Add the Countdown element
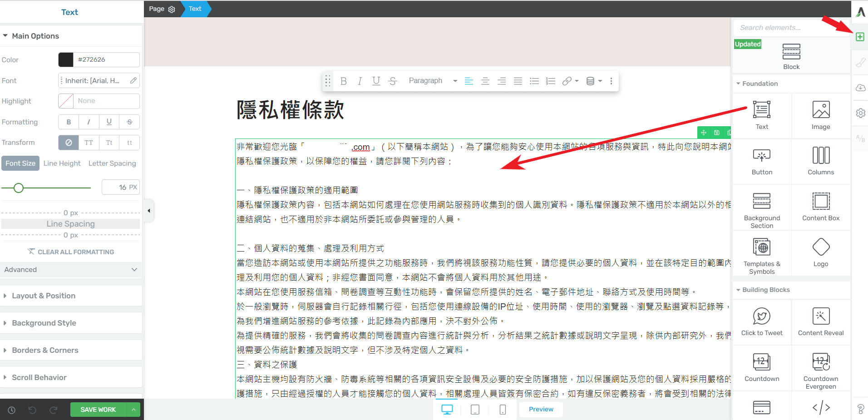868x420 pixels. click(x=762, y=368)
